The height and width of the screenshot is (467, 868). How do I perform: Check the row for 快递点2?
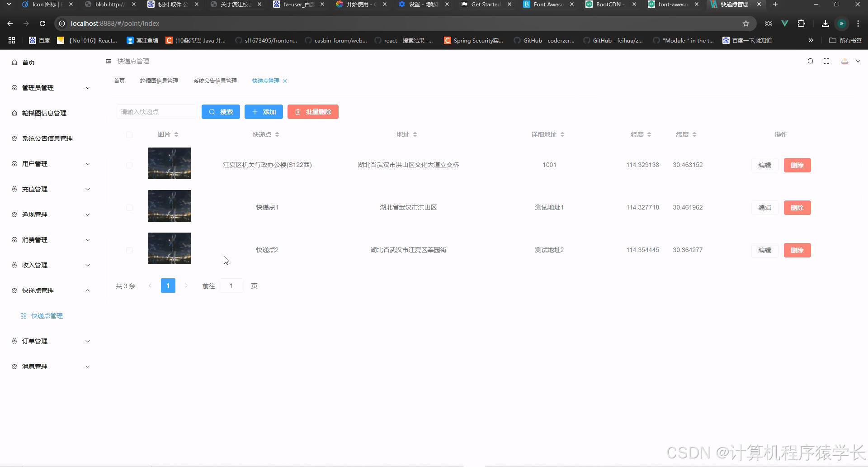(129, 250)
